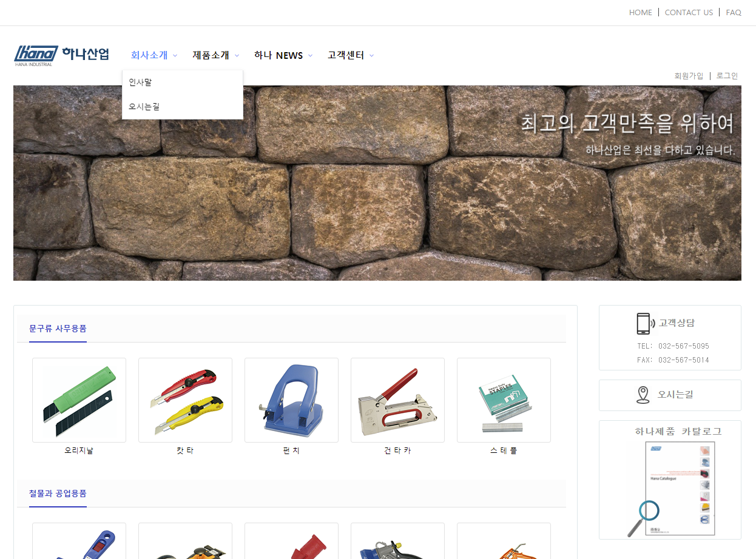Expand the 고객센터 dropdown chevron
The width and height of the screenshot is (756, 559).
click(x=371, y=56)
